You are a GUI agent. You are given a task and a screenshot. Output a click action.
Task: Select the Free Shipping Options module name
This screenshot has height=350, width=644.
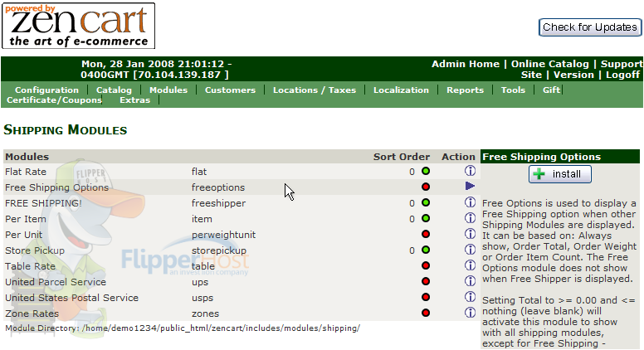tap(56, 187)
